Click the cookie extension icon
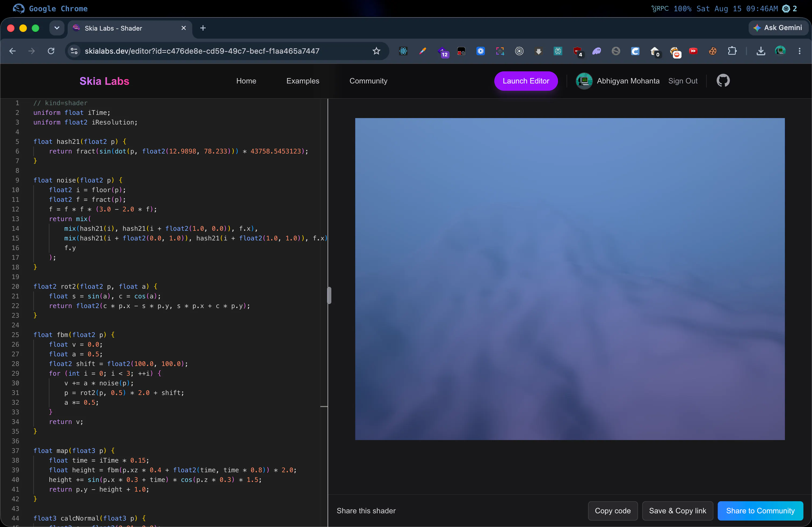This screenshot has height=527, width=812. [712, 51]
